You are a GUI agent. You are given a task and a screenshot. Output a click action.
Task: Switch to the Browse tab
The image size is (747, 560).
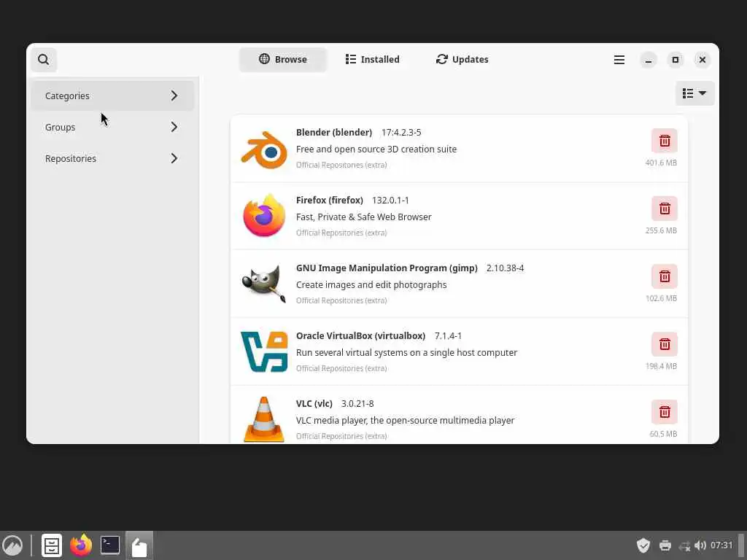283,60
